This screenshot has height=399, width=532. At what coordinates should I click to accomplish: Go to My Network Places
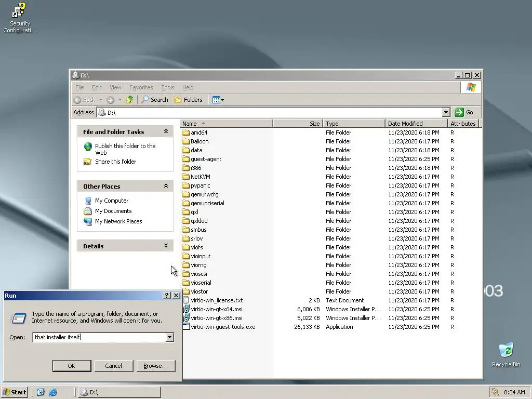coord(118,221)
